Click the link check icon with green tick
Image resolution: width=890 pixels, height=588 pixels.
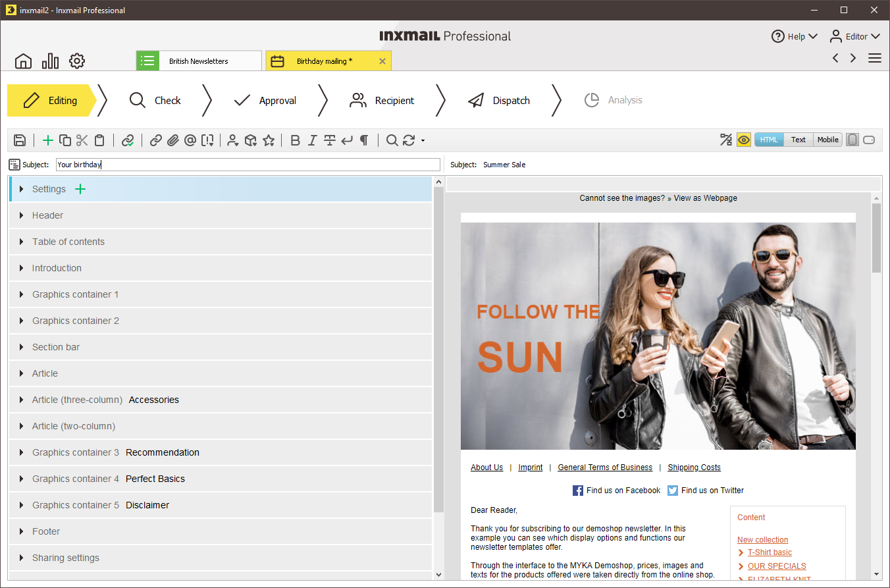(x=128, y=140)
